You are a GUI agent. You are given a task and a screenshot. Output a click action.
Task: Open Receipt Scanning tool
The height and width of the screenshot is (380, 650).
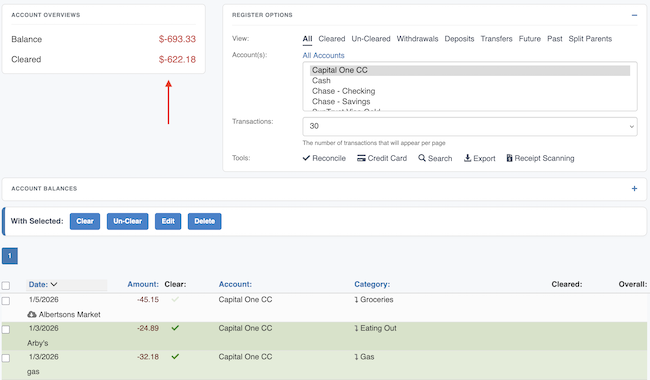point(540,158)
